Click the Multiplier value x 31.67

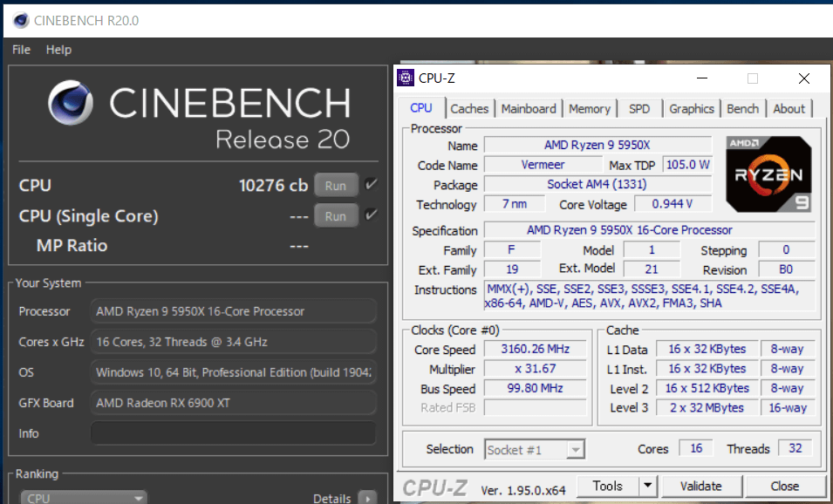click(535, 369)
